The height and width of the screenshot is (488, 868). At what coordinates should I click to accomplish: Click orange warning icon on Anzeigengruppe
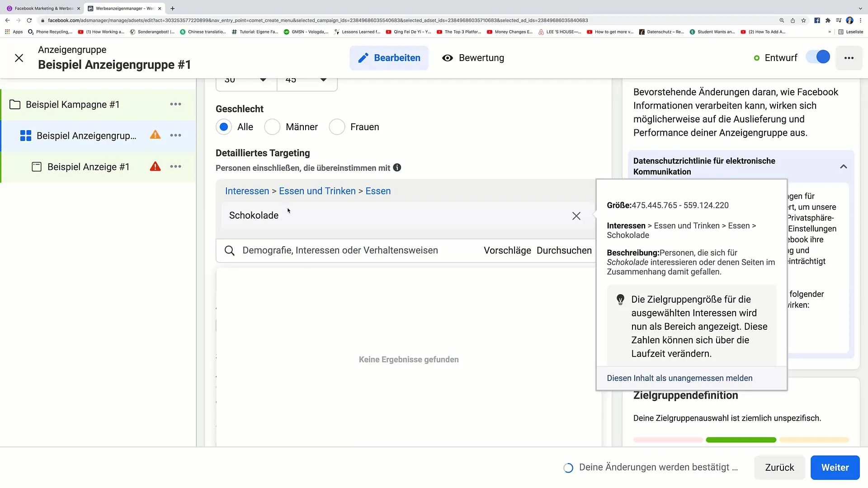coord(155,135)
